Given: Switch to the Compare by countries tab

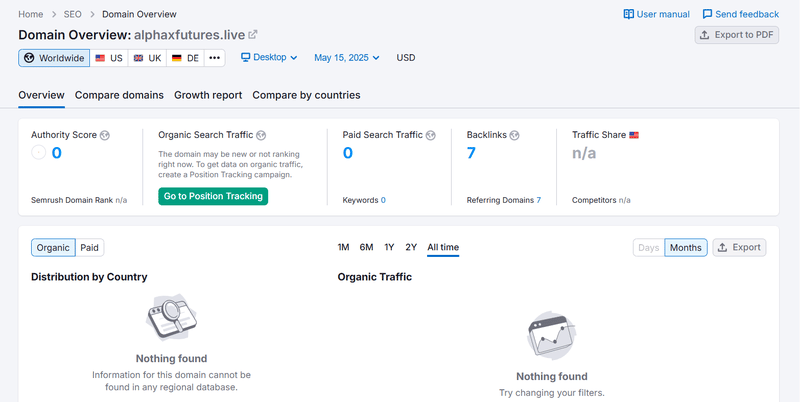Looking at the screenshot, I should click(x=306, y=95).
